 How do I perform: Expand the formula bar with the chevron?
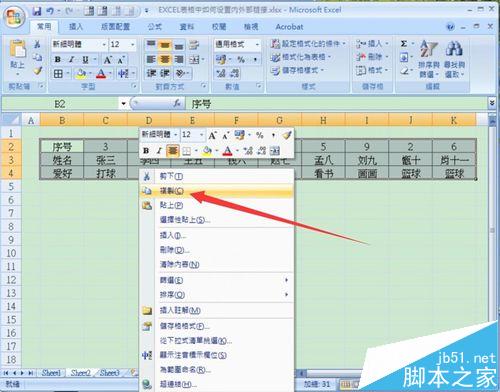[492, 103]
